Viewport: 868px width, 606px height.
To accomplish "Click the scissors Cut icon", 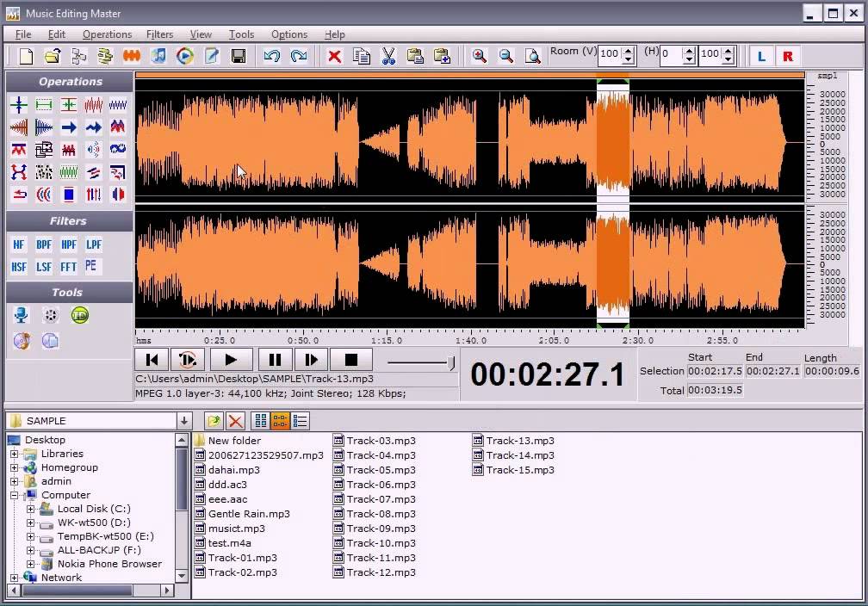I will [388, 56].
